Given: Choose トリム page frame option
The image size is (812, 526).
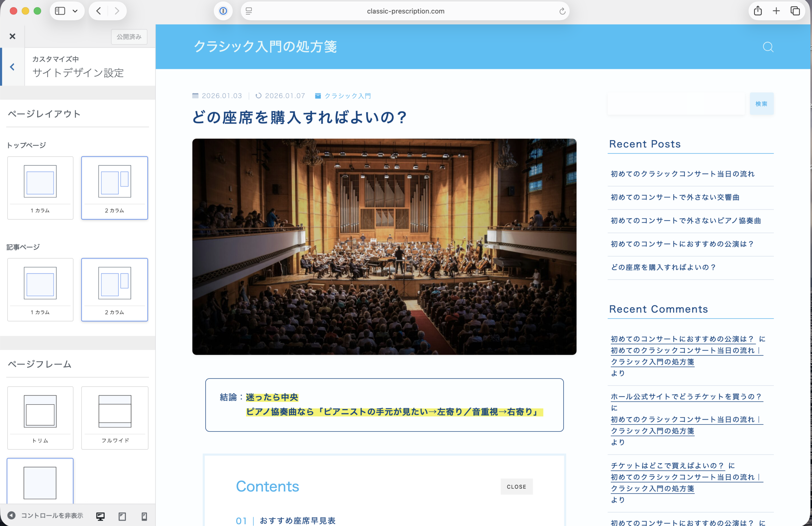Looking at the screenshot, I should tap(40, 418).
